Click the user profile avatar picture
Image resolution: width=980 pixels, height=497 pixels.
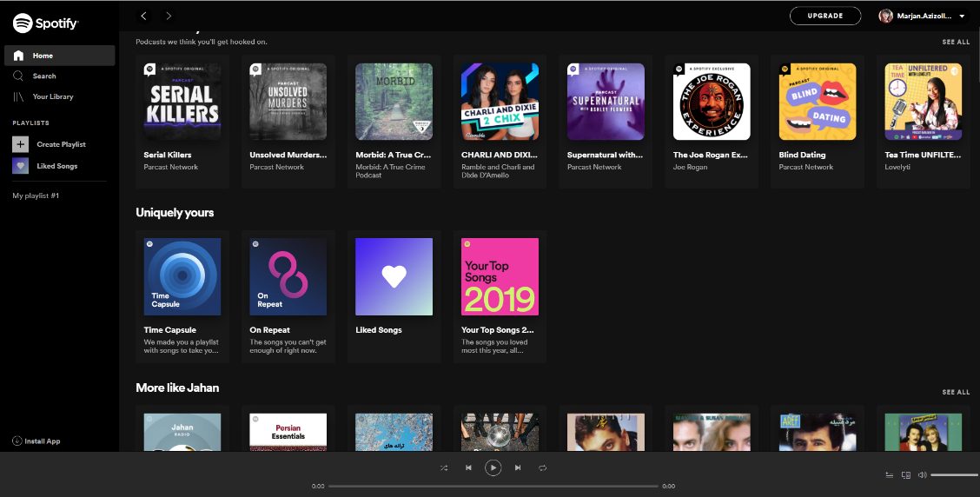(885, 16)
